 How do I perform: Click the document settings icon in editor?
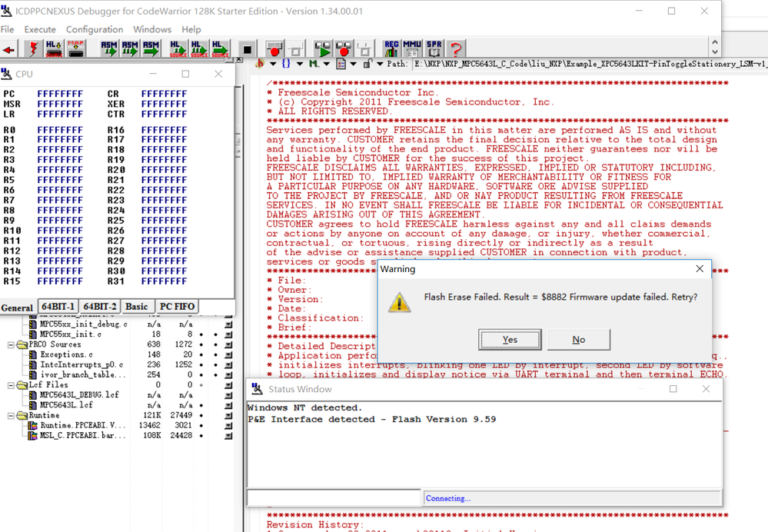[x=341, y=64]
